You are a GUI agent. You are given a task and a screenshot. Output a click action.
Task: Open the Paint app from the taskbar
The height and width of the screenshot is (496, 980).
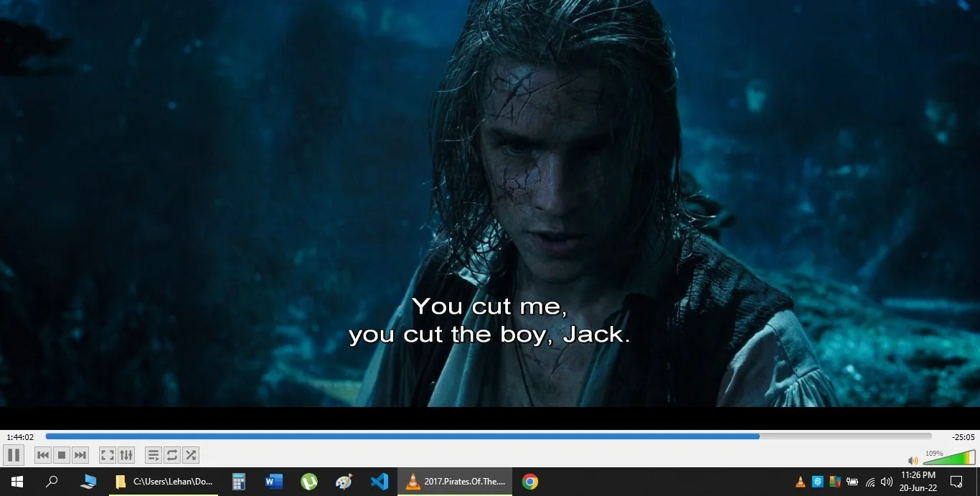coord(344,482)
